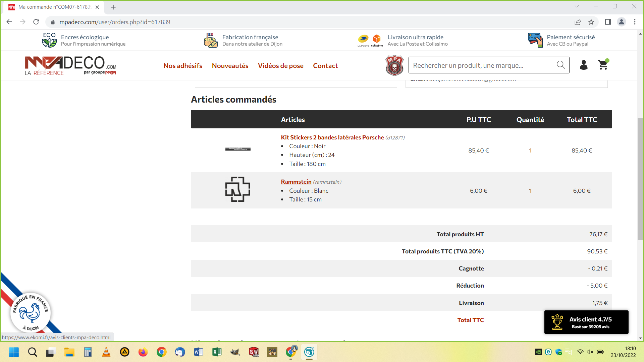Click the Livraison value 1,75 €
The image size is (644, 362).
(600, 303)
